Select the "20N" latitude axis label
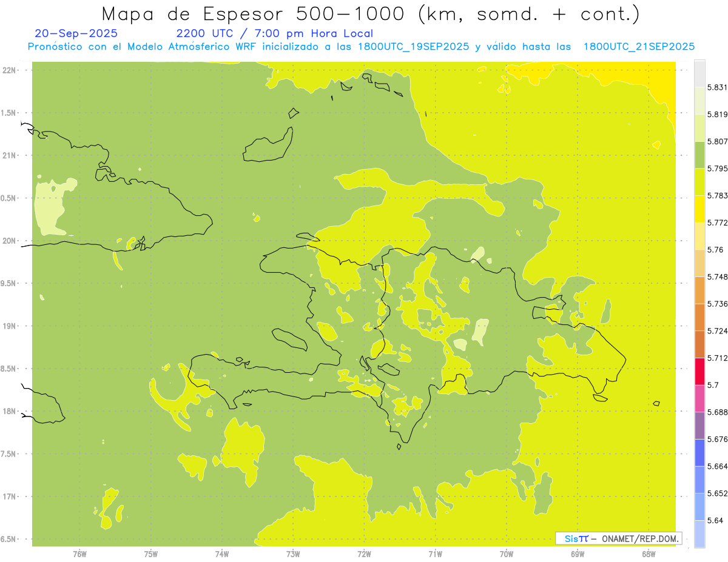Screen dimensions: 728x562 (x=9, y=241)
